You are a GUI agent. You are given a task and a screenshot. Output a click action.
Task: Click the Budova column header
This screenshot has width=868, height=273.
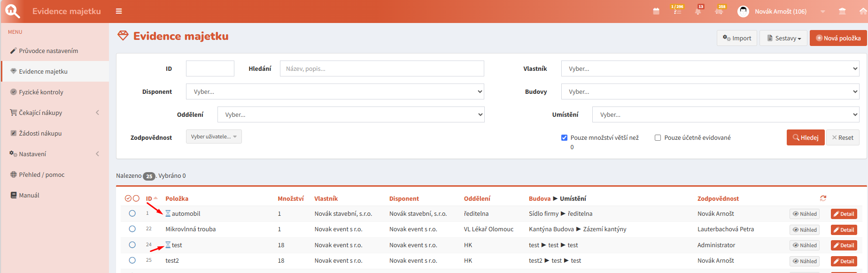click(x=540, y=198)
